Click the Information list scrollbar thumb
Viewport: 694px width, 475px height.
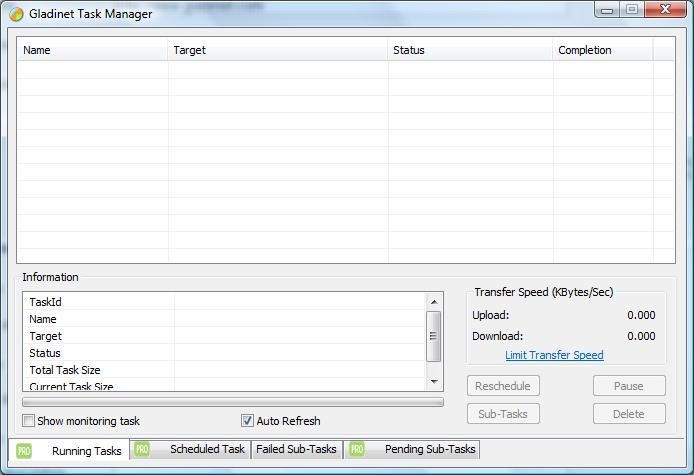coord(434,336)
